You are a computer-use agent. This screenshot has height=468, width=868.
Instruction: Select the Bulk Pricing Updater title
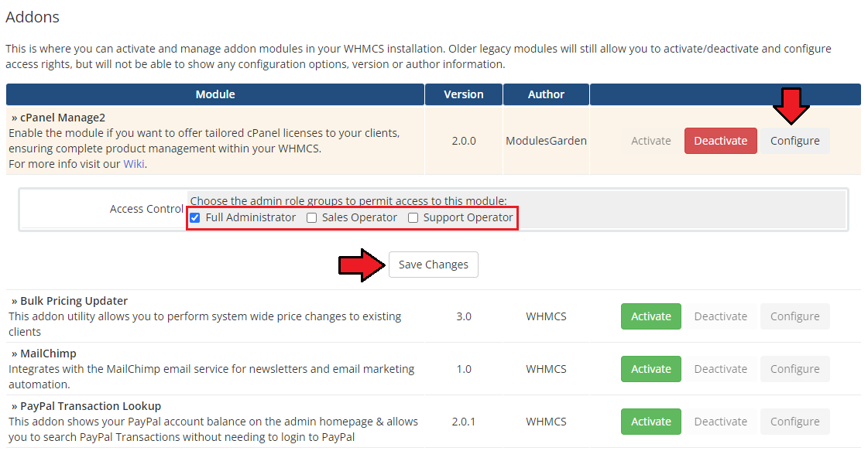74,301
